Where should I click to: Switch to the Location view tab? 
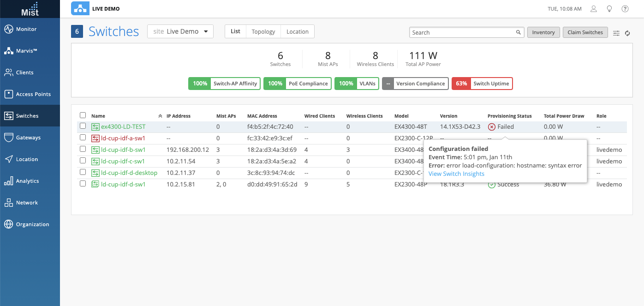tap(298, 31)
